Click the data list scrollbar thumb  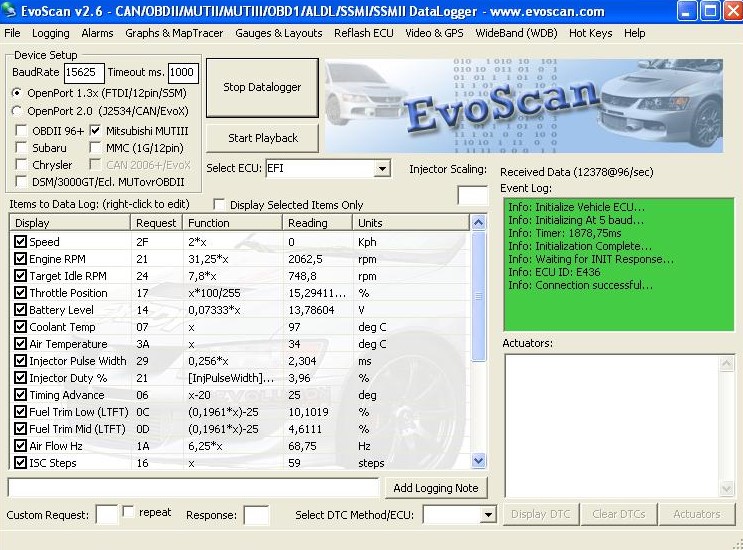479,296
